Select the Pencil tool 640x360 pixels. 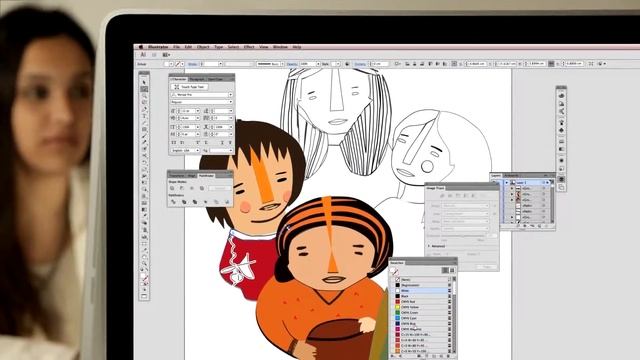pyautogui.click(x=144, y=142)
